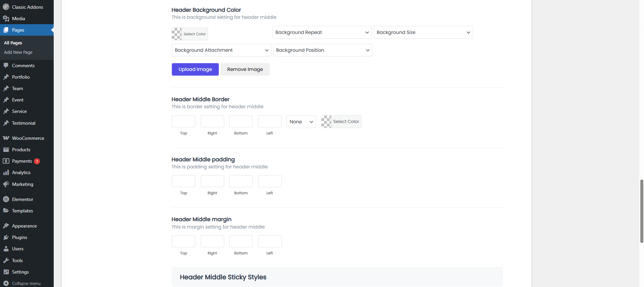Open the Background Size dropdown

(423, 32)
